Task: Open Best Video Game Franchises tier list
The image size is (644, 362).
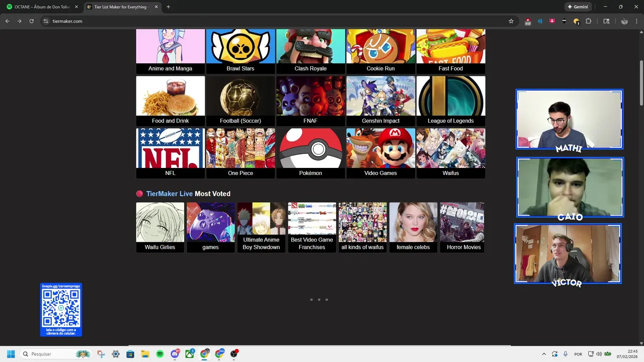Action: click(312, 227)
